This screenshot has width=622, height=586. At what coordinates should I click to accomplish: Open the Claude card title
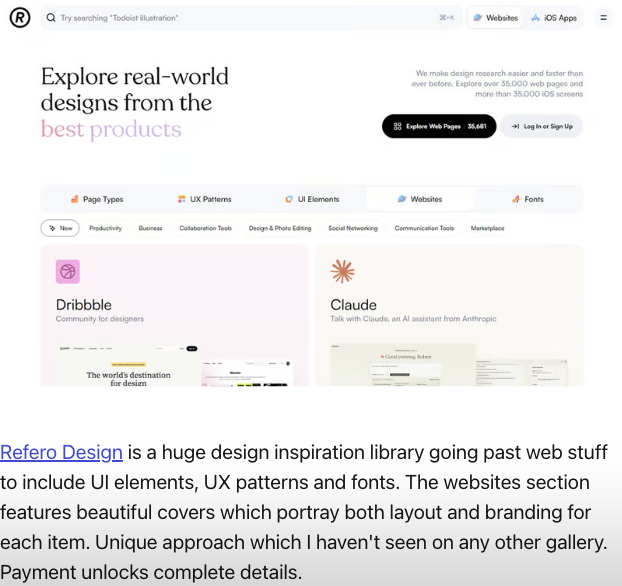point(353,305)
